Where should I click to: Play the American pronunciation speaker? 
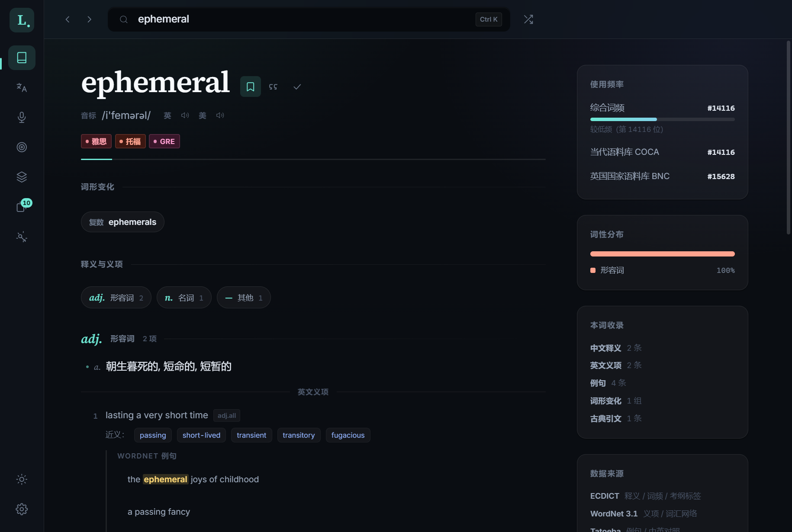[x=220, y=115]
